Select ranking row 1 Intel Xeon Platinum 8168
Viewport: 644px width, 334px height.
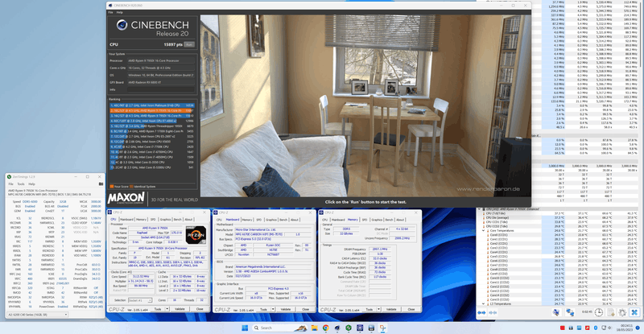tap(151, 105)
